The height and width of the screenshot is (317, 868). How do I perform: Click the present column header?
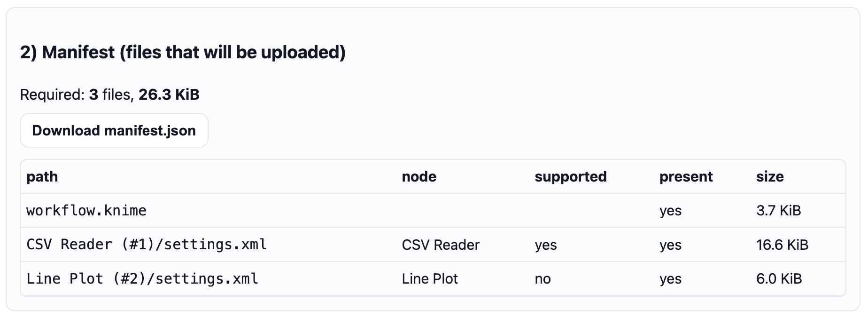click(686, 176)
